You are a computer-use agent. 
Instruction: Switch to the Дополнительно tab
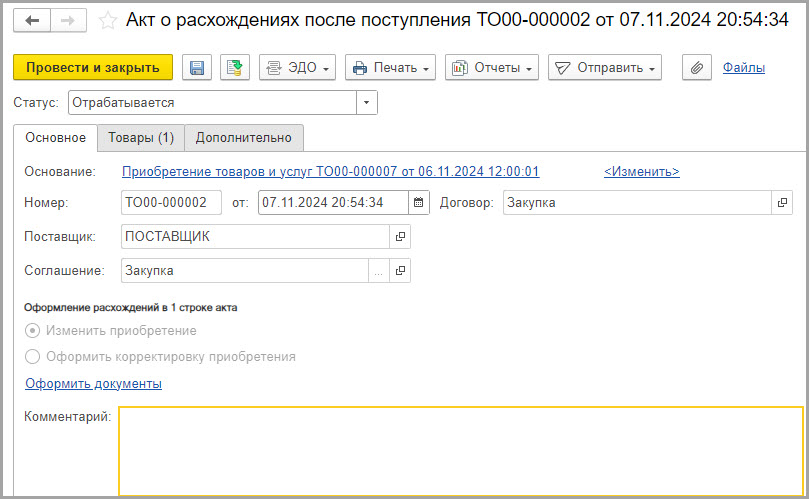pyautogui.click(x=244, y=138)
